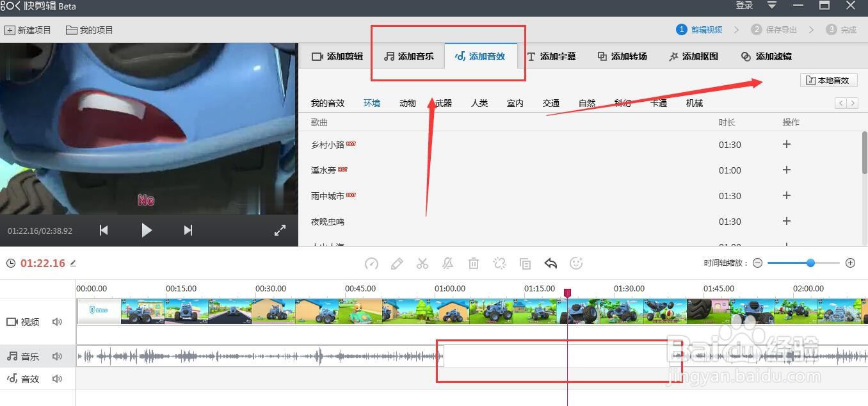This screenshot has width=868, height=406.
Task: Click 本地音效 local sound button
Action: tap(828, 80)
